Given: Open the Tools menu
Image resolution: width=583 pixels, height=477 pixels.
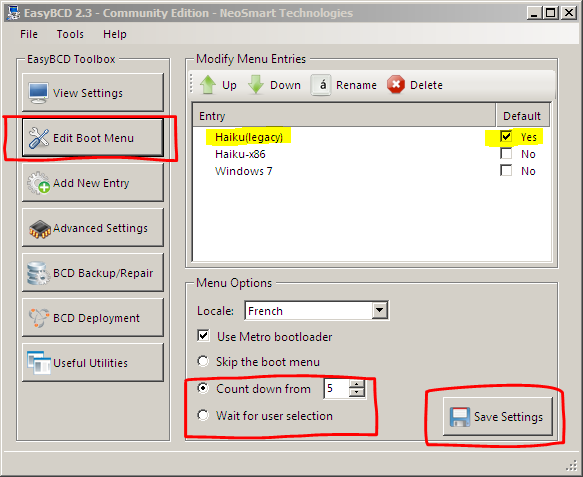Looking at the screenshot, I should click(x=70, y=34).
